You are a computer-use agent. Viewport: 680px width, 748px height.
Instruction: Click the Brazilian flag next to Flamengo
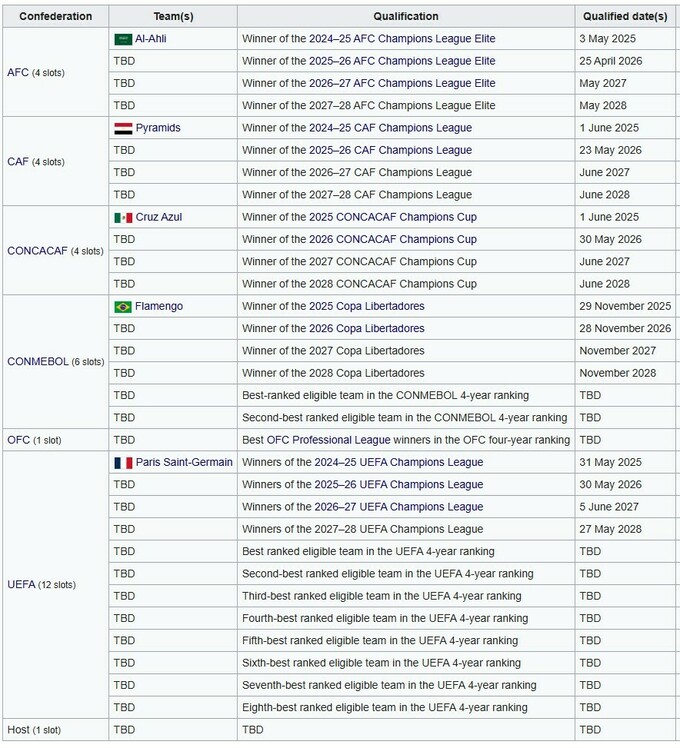coord(122,306)
